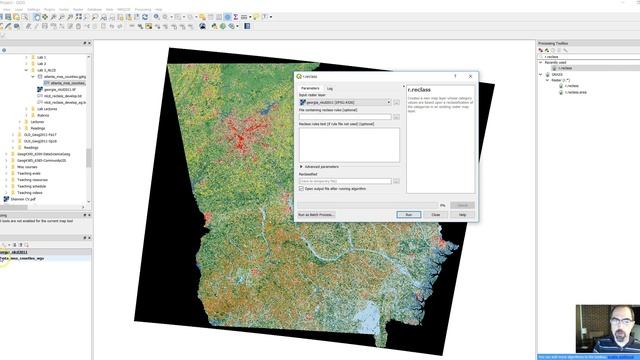Browse for Reclassified output file location
The image size is (640, 360).
tap(396, 181)
